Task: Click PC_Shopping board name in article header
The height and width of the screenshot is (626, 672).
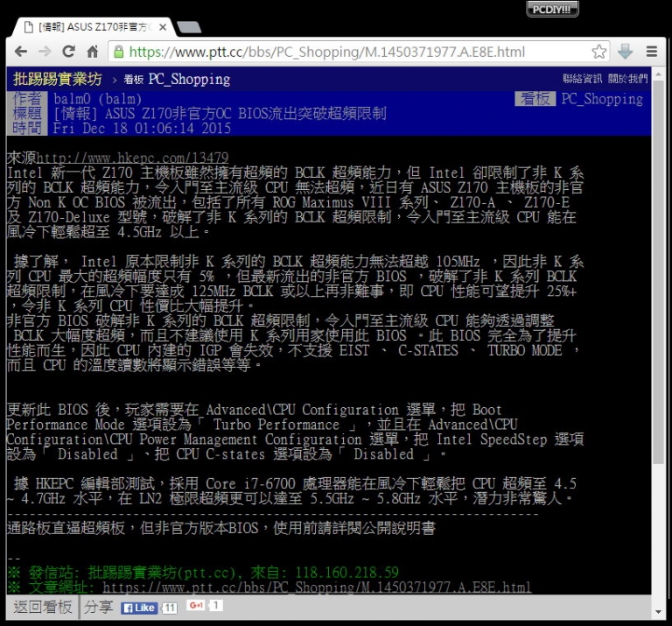Action: coord(602,99)
